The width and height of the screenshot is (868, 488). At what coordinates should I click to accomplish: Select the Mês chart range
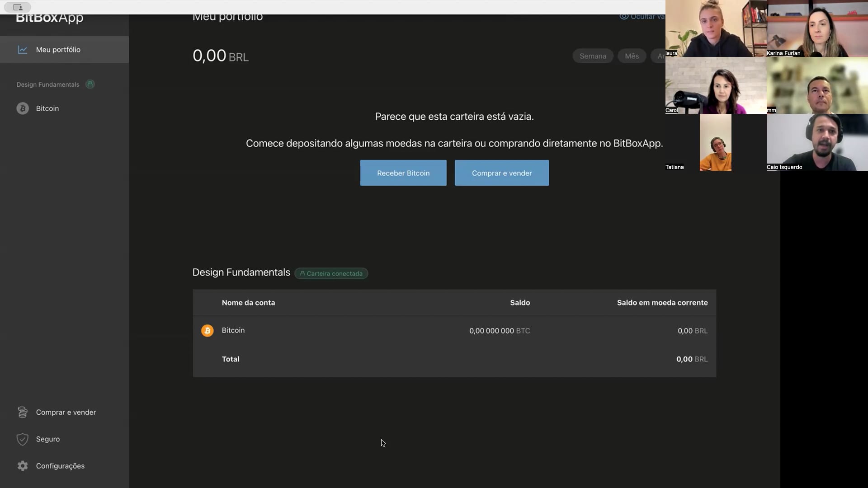point(632,56)
